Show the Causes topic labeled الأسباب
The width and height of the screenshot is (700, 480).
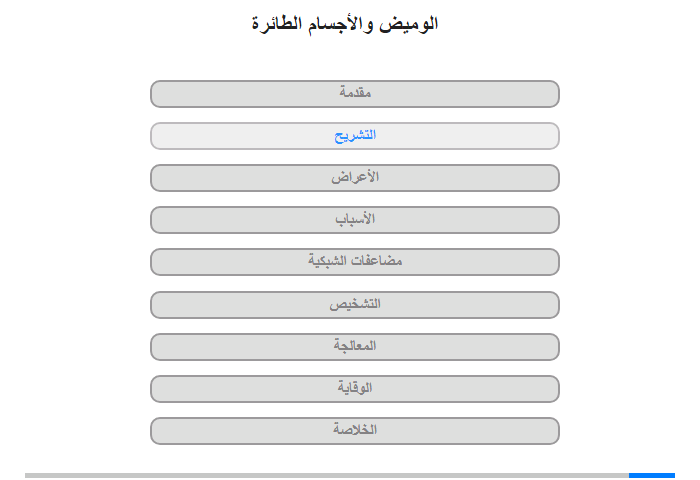click(354, 220)
